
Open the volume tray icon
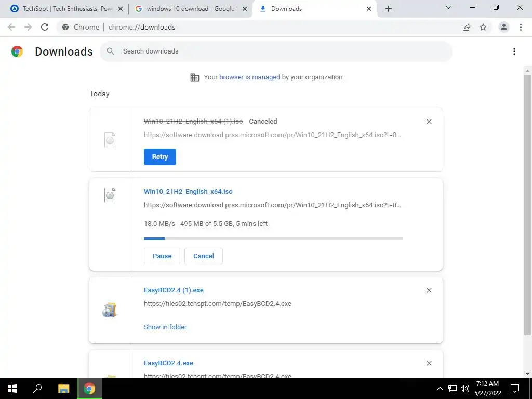tap(464, 389)
